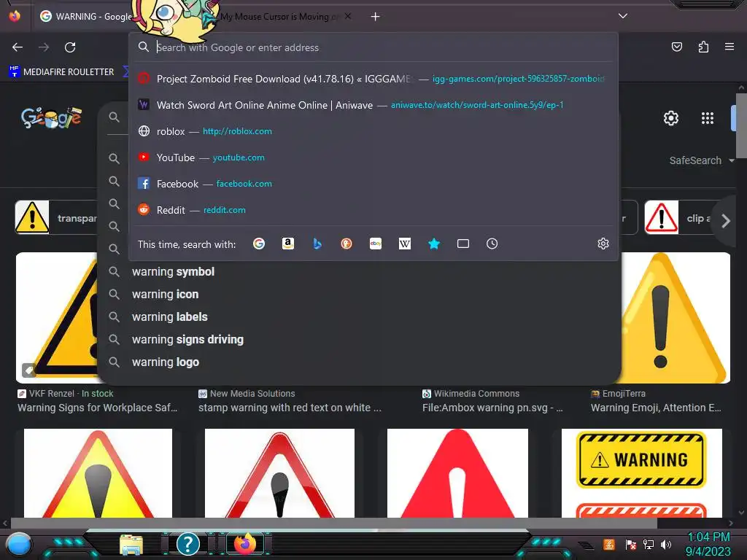Advance filter chips with right chevron

pos(726,220)
